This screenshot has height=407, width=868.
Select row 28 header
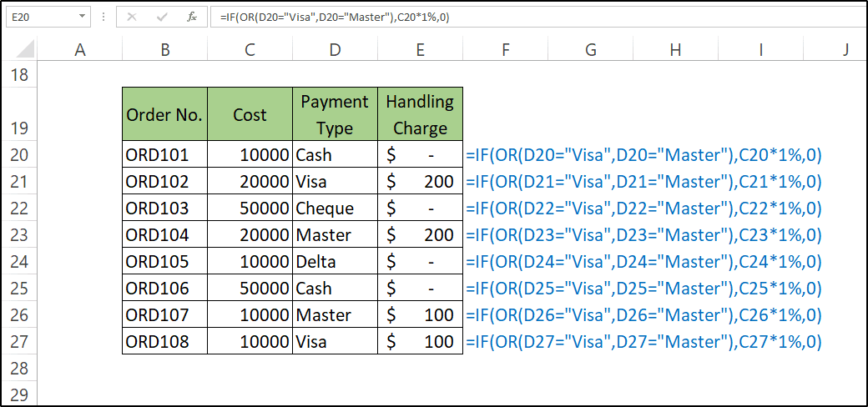(19, 368)
